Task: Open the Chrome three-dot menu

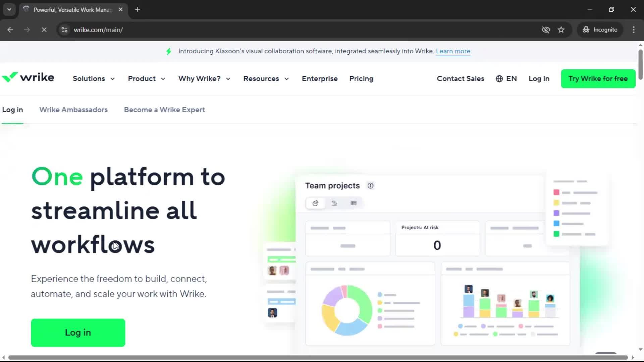Action: click(634, 30)
